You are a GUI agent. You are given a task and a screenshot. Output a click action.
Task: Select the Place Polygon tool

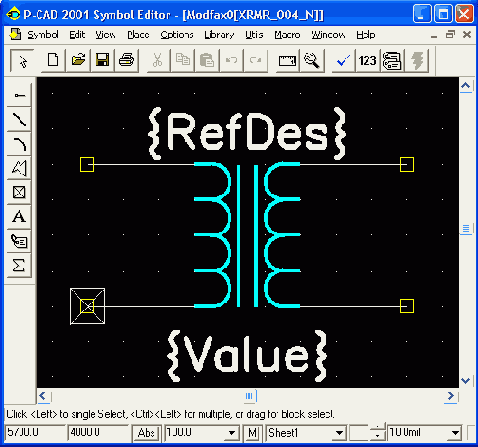click(19, 168)
